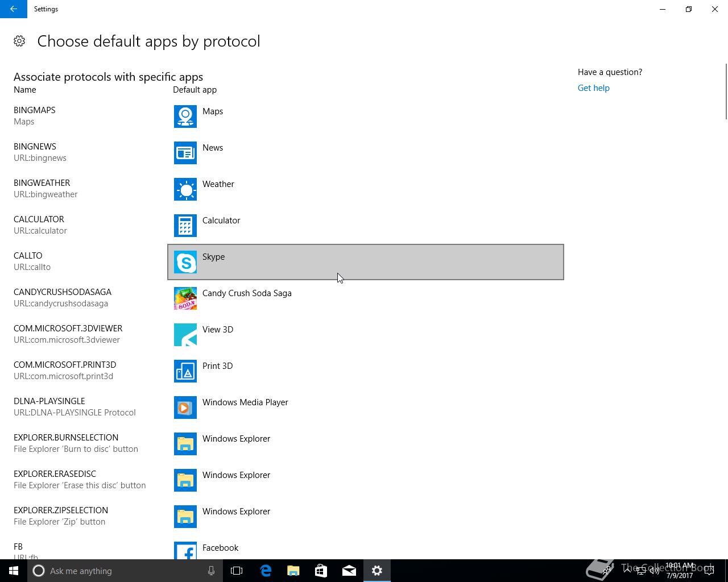Click the COM.MICROSOFT.3DVIEWER protocol name
This screenshot has height=582, width=728.
[68, 329]
